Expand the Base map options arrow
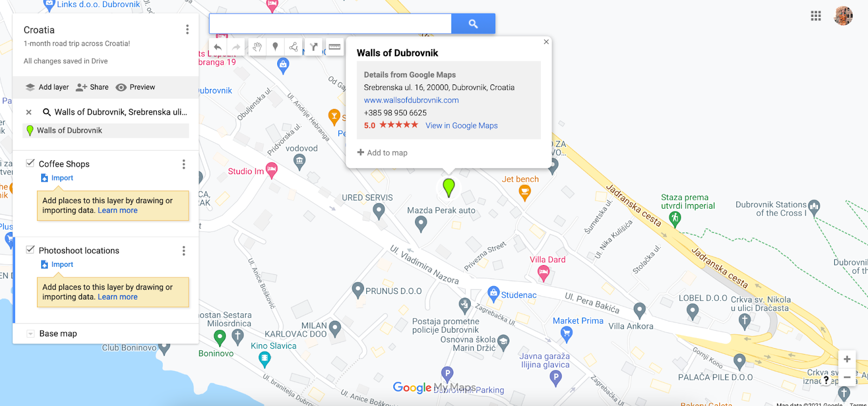868x406 pixels. coord(30,334)
